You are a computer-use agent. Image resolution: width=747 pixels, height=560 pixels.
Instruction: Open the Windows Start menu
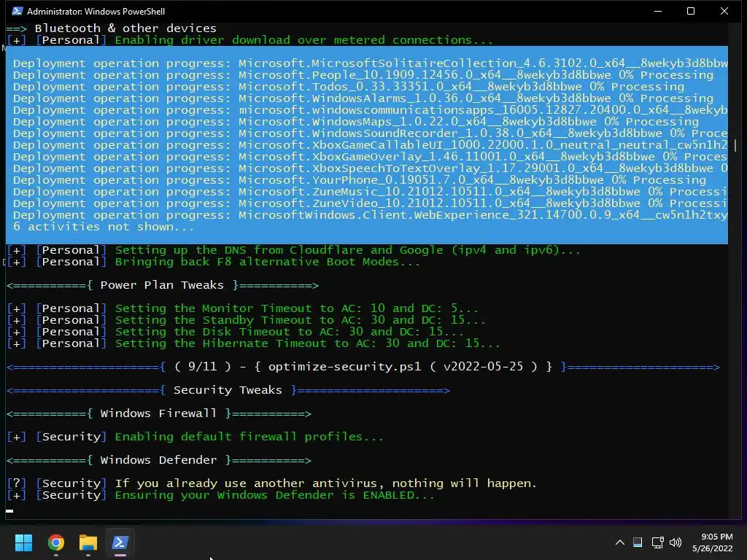click(x=23, y=542)
